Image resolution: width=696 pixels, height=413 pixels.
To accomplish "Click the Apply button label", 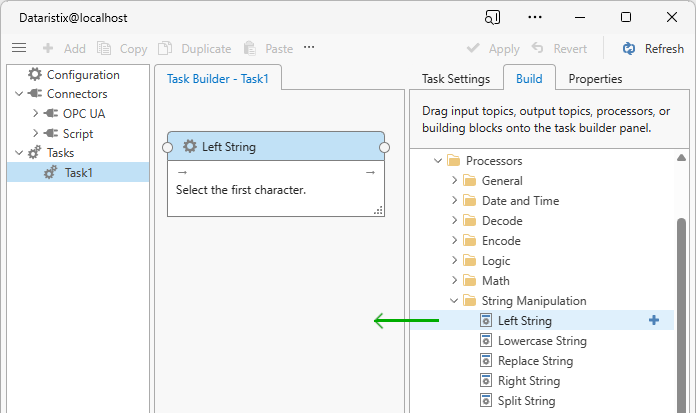I will point(504,49).
